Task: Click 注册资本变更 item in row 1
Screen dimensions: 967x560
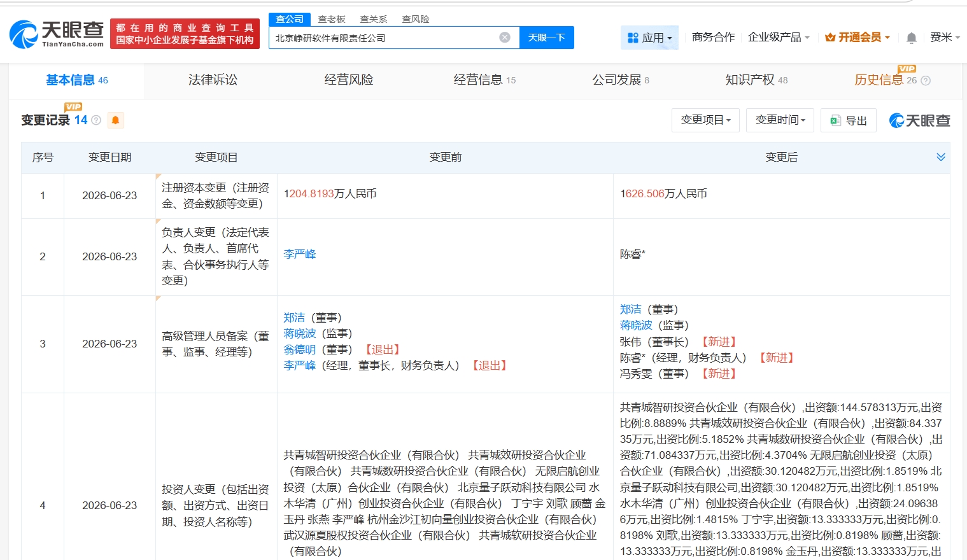Action: coord(215,195)
